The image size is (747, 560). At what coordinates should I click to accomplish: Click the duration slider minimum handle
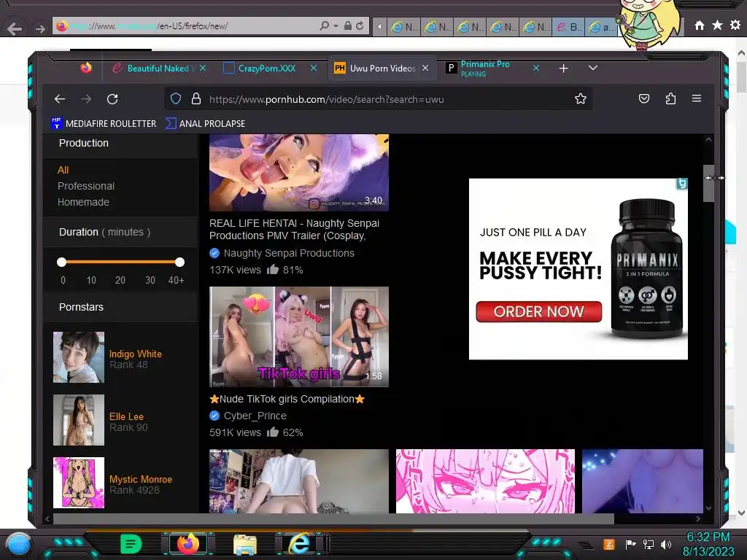(61, 262)
